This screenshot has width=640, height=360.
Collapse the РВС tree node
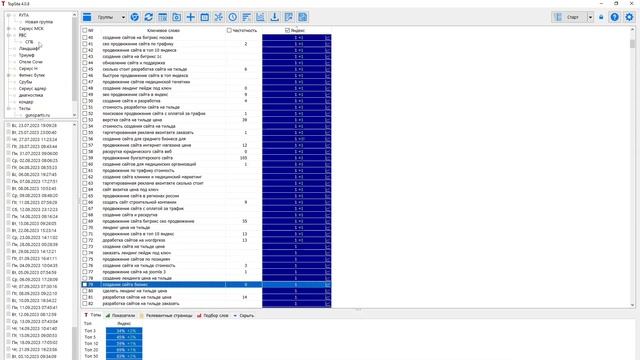(9, 35)
